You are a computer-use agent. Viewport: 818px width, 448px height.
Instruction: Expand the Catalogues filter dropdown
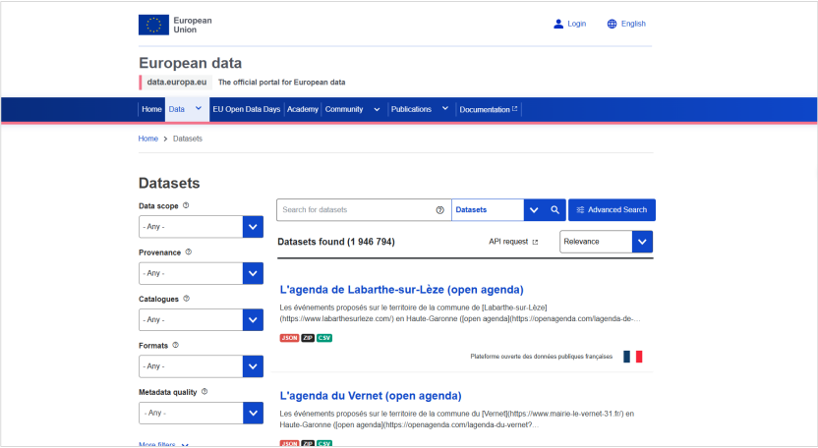pyautogui.click(x=201, y=319)
